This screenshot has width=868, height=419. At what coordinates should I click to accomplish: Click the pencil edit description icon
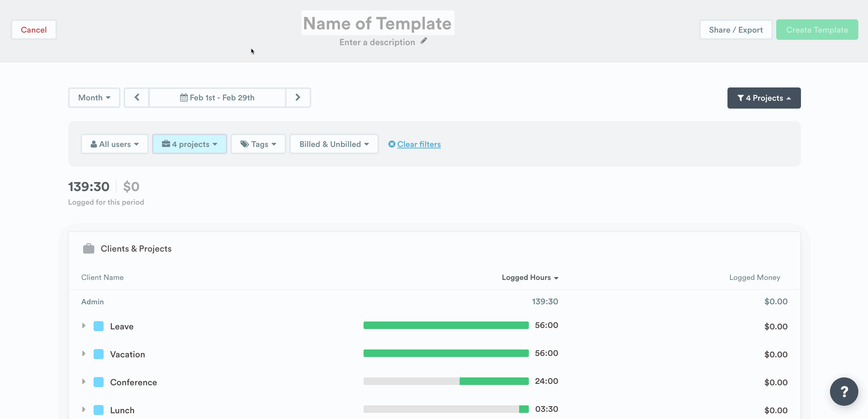point(424,41)
